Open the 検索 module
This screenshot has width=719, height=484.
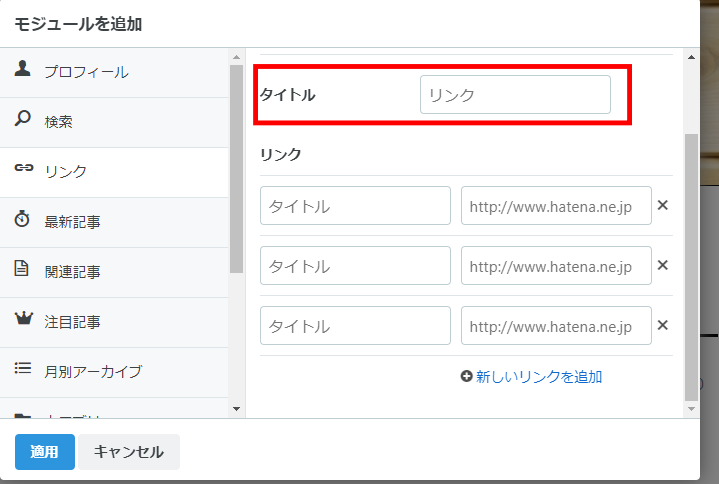114,122
